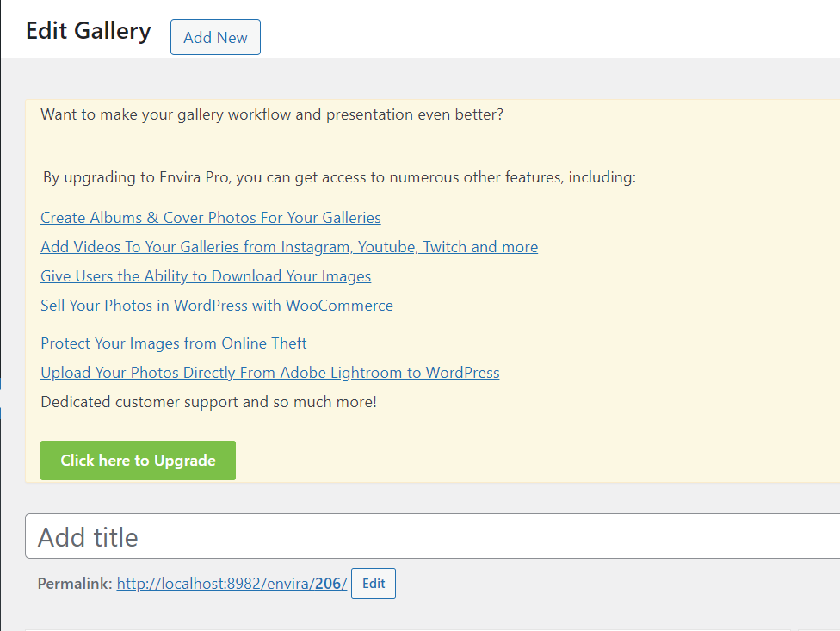
Task: Click the bold 206 slug in permalink
Action: [x=328, y=584]
